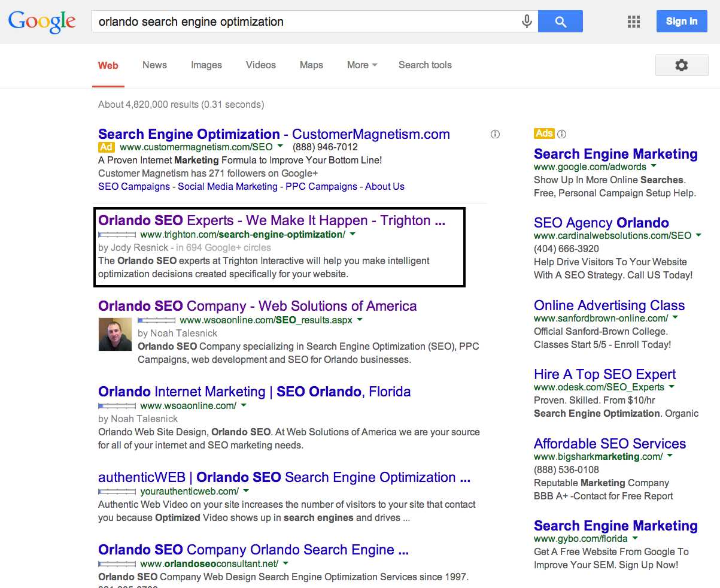
Task: Expand arrow beside odesk.com/SEO_Experts ad URL
Action: point(672,387)
